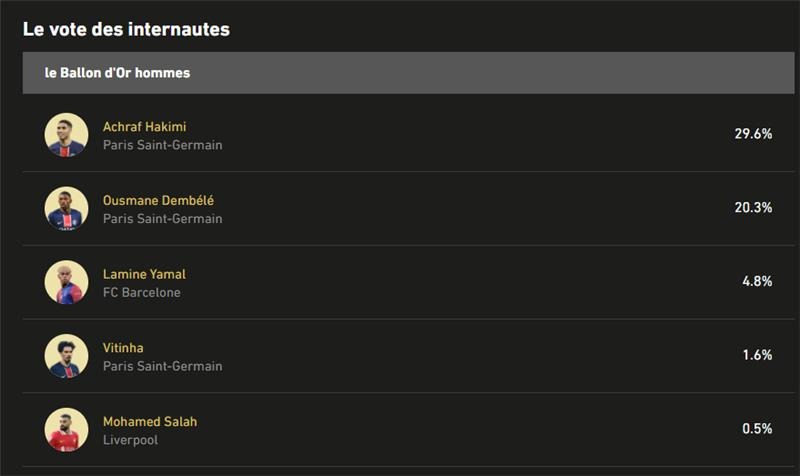This screenshot has height=476, width=800.
Task: Select the Vitinha name link
Action: (123, 348)
